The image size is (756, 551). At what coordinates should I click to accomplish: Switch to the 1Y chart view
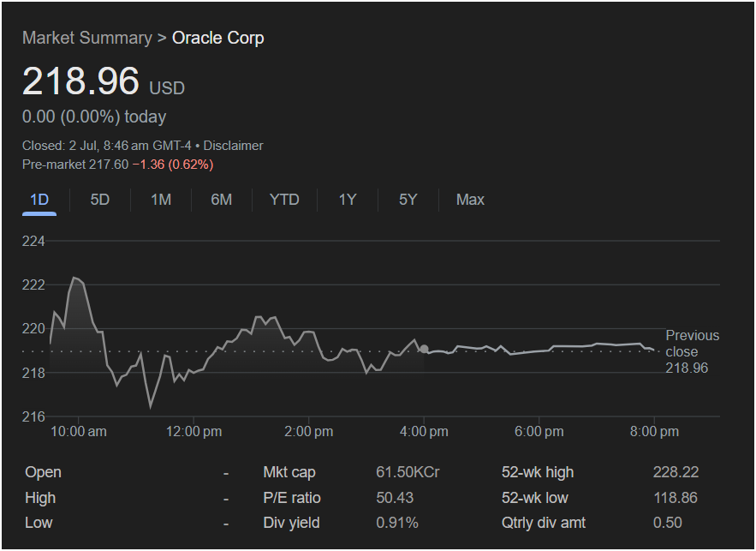click(347, 200)
